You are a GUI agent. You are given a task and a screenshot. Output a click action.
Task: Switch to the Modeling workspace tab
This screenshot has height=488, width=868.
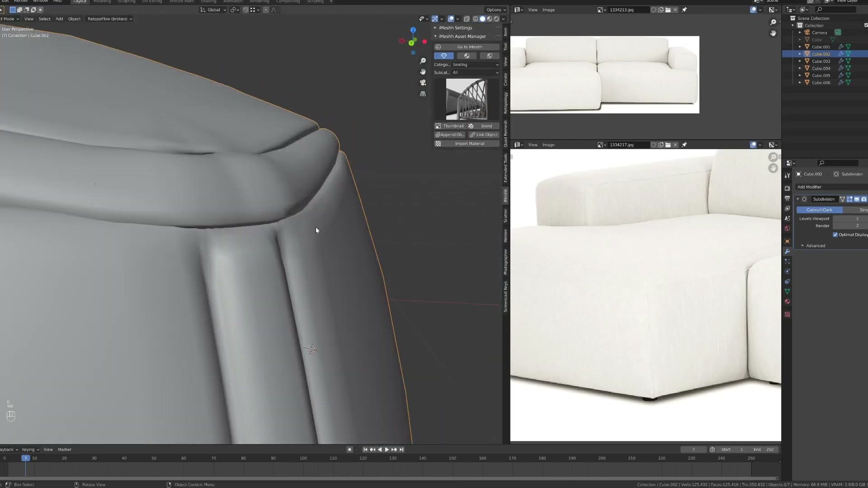tap(102, 1)
